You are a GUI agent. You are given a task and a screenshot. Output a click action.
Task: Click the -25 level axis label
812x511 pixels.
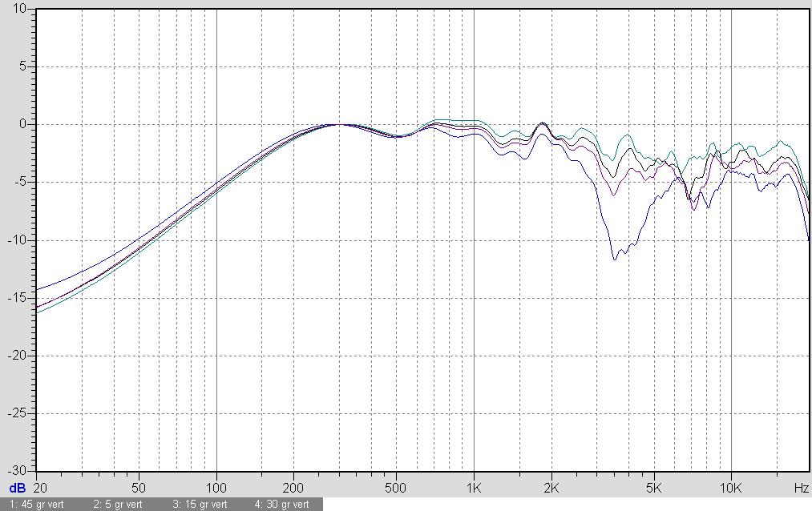coord(17,414)
